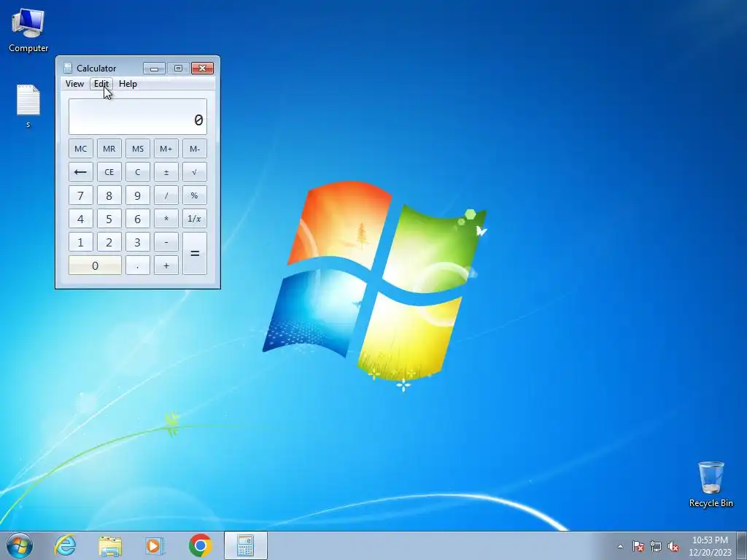Viewport: 747px width, 560px height.
Task: Click the C clear button
Action: (138, 172)
